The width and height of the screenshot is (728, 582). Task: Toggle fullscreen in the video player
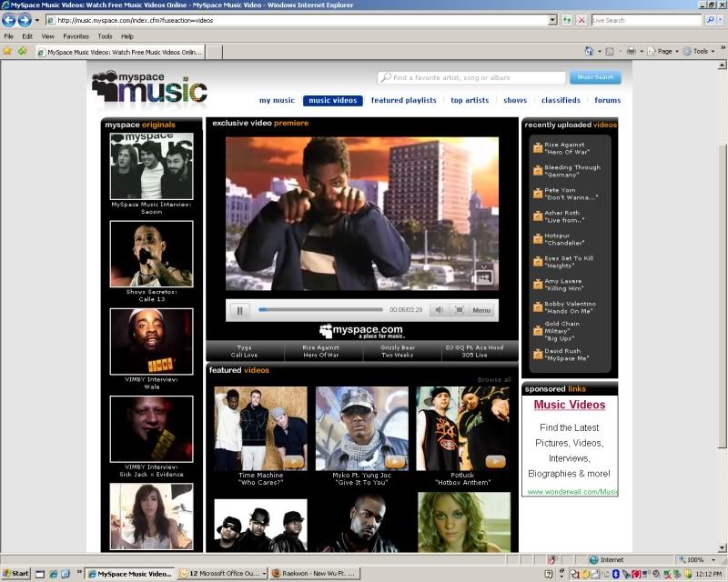coord(460,310)
